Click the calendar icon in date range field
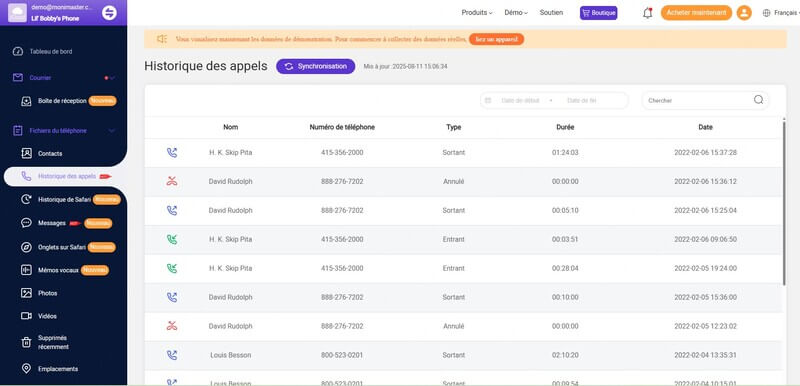The width and height of the screenshot is (800, 386). (x=488, y=100)
